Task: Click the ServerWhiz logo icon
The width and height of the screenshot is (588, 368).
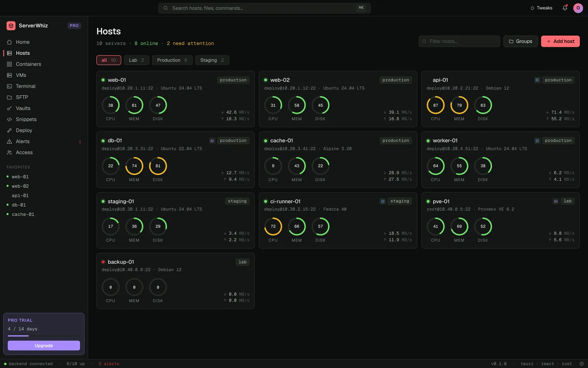Action: click(11, 25)
